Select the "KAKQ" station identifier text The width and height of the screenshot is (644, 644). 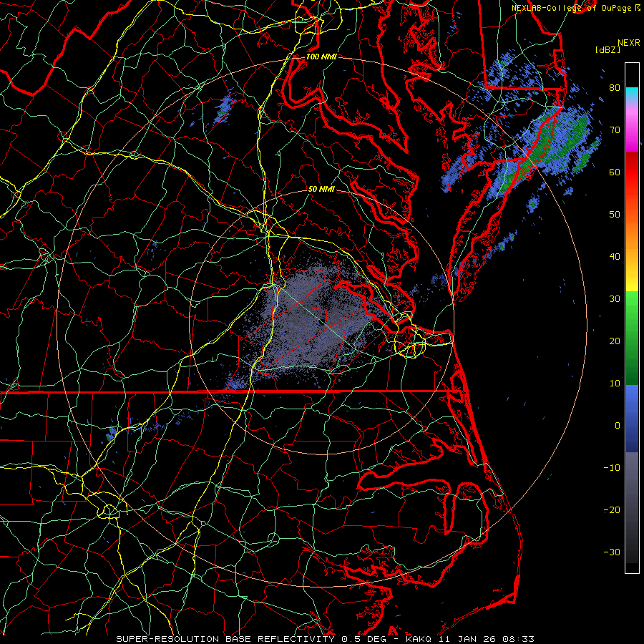pos(419,639)
